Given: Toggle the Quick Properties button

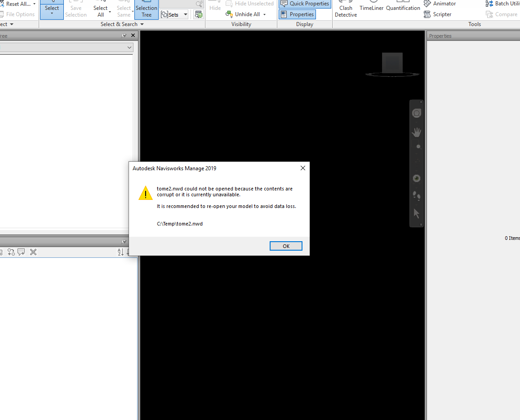Looking at the screenshot, I should coord(305,4).
